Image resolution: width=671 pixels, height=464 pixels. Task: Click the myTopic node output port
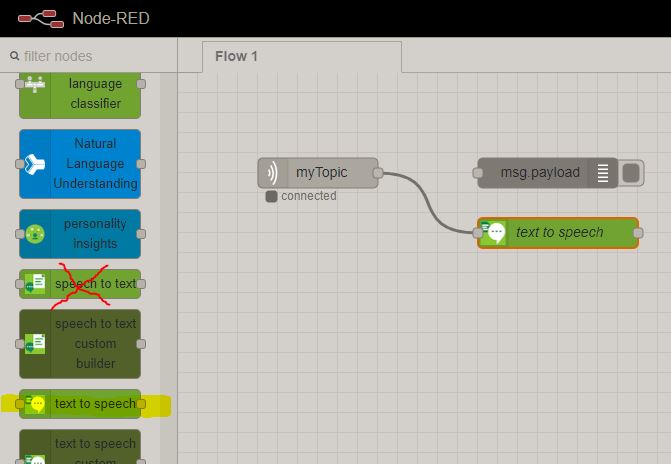point(378,173)
